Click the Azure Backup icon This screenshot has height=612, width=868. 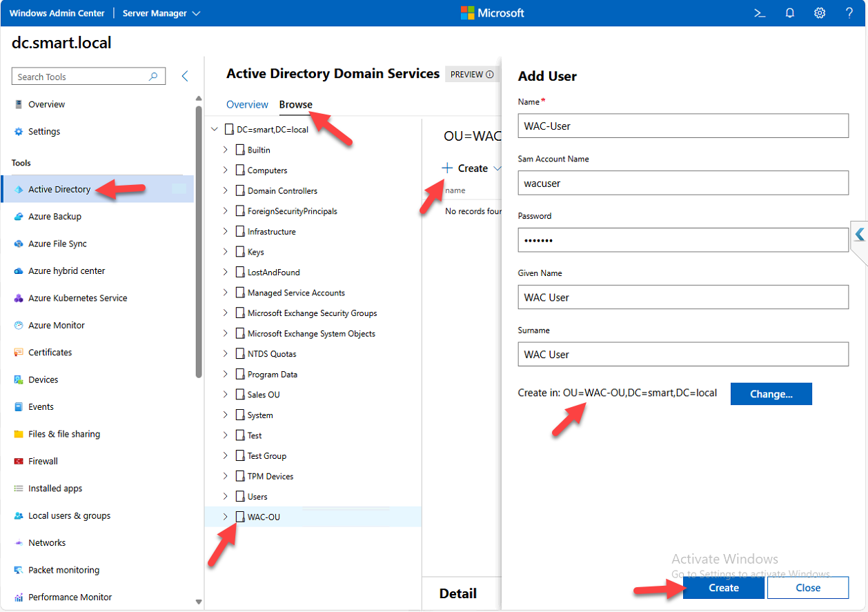point(19,217)
